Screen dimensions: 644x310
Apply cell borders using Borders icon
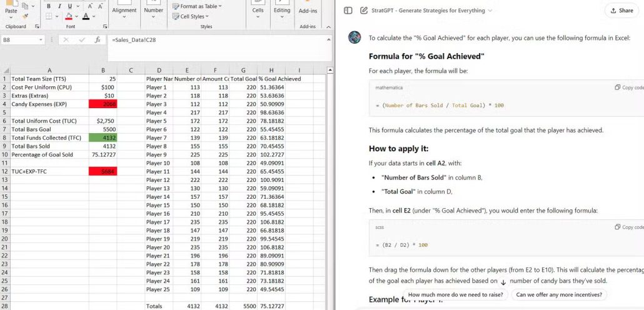click(49, 16)
